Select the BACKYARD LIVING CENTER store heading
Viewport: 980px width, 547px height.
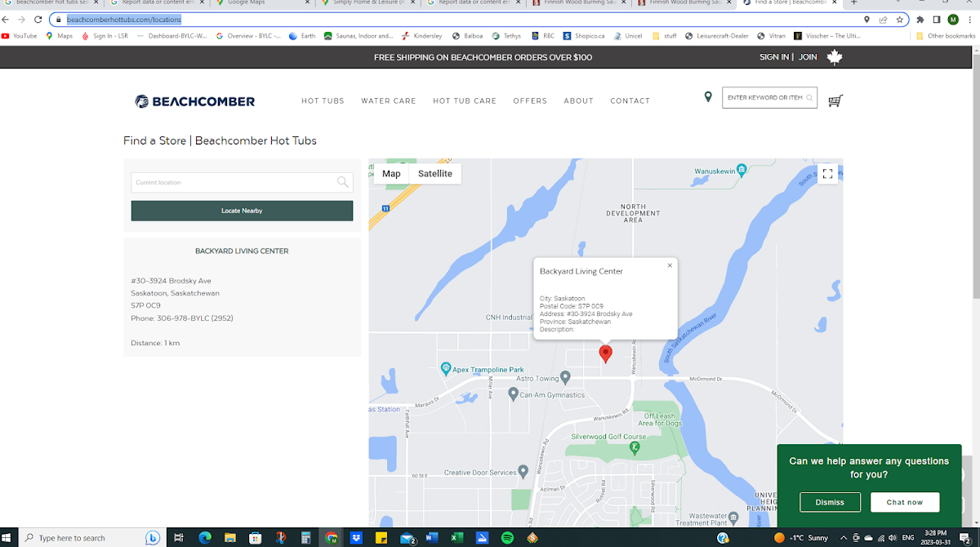(x=242, y=251)
